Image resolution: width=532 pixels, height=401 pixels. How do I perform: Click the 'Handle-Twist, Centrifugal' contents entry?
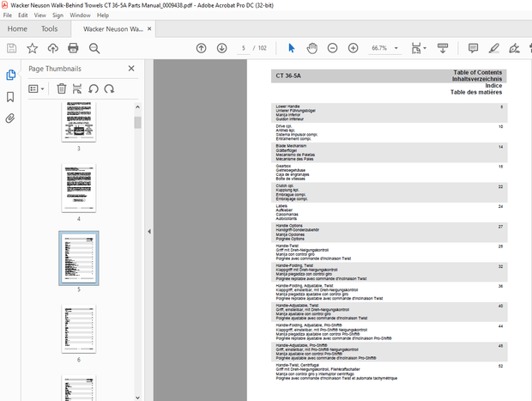coord(390,372)
